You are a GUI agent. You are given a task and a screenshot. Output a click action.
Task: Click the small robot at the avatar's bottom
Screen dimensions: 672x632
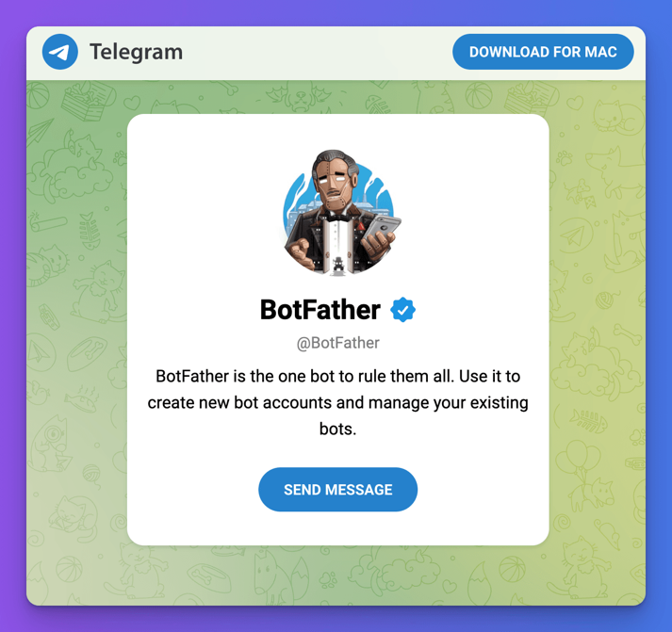click(337, 263)
